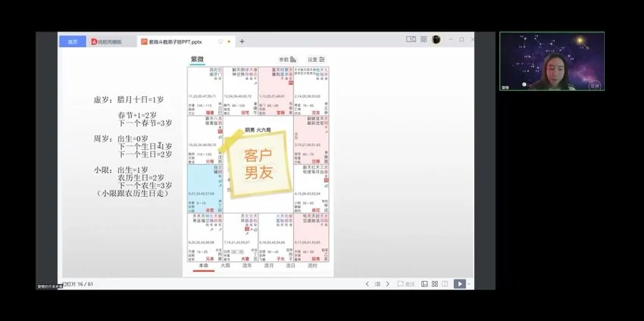Open the 首页 home tab

(73, 42)
